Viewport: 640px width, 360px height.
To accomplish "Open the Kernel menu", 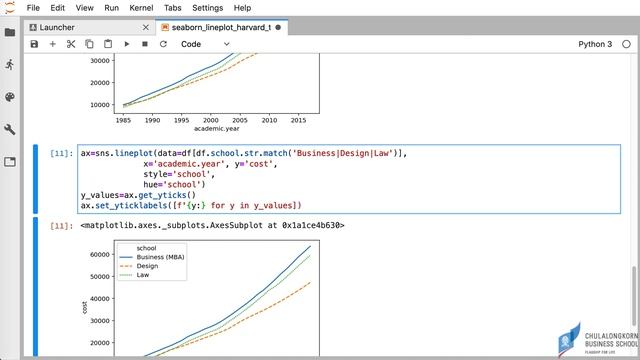I will pos(141,8).
